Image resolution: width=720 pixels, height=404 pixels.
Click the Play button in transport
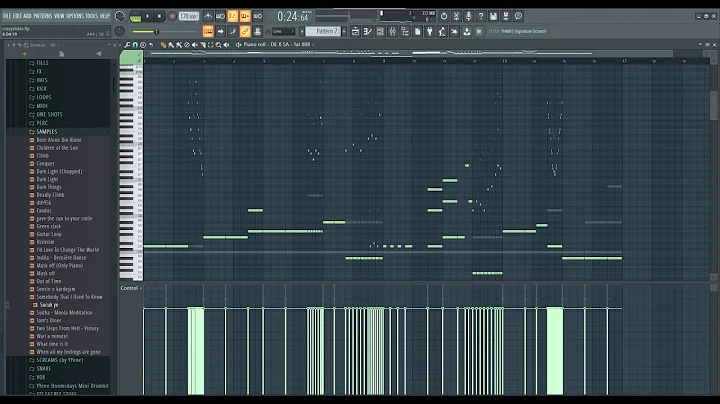coord(147,16)
